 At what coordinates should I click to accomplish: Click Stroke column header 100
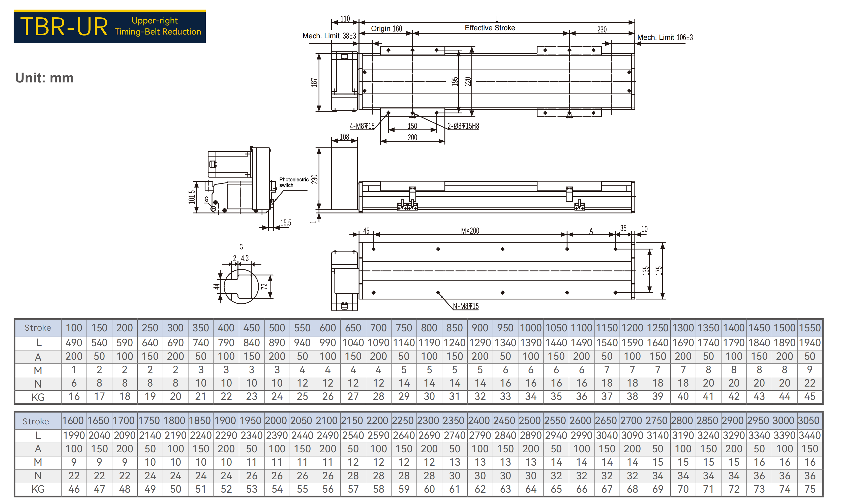coord(74,328)
